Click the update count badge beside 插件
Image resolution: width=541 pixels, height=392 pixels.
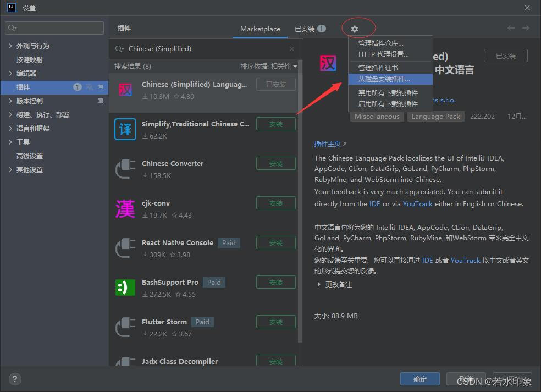pyautogui.click(x=78, y=87)
